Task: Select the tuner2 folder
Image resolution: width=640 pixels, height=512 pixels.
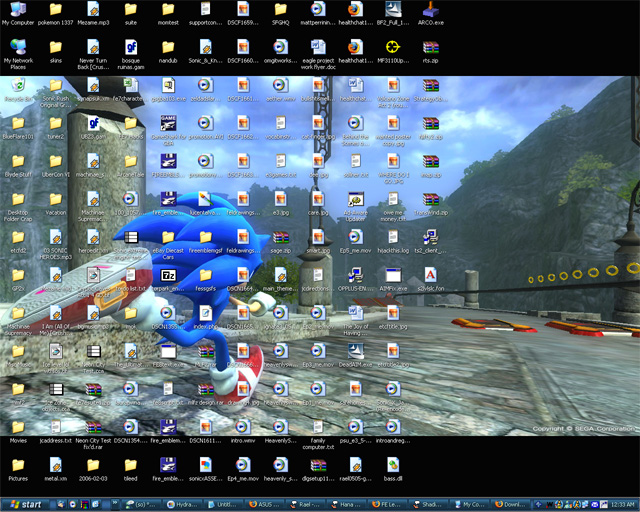Action: coord(56,127)
